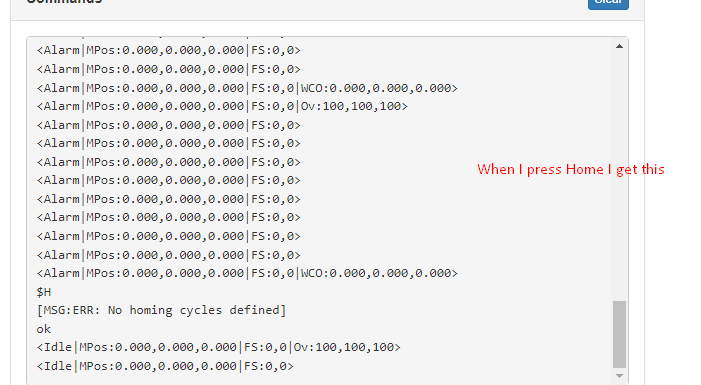Viewport: 701px width, 385px height.
Task: Select the Alarm line containing Ov:100,100,100
Action: click(222, 106)
